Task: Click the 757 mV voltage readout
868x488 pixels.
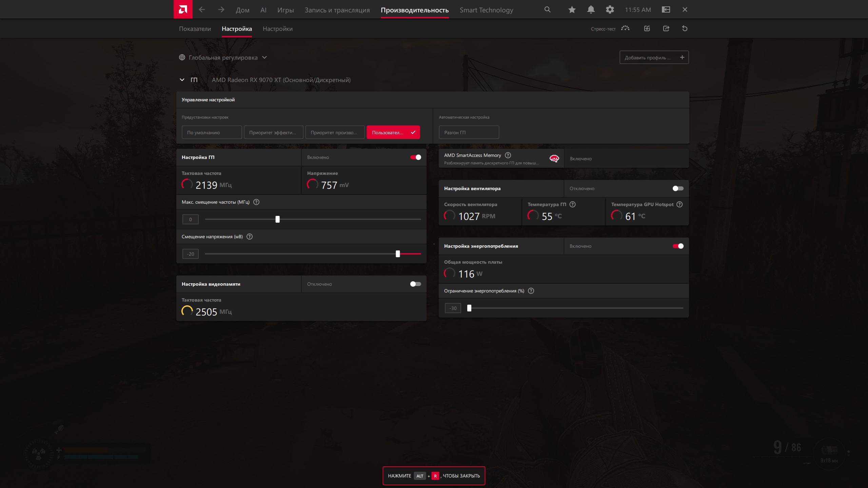Action: point(335,185)
